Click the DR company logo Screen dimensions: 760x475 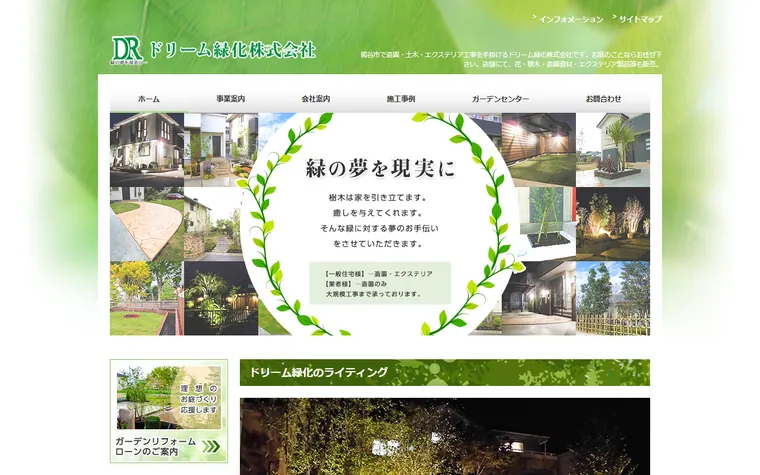(127, 50)
